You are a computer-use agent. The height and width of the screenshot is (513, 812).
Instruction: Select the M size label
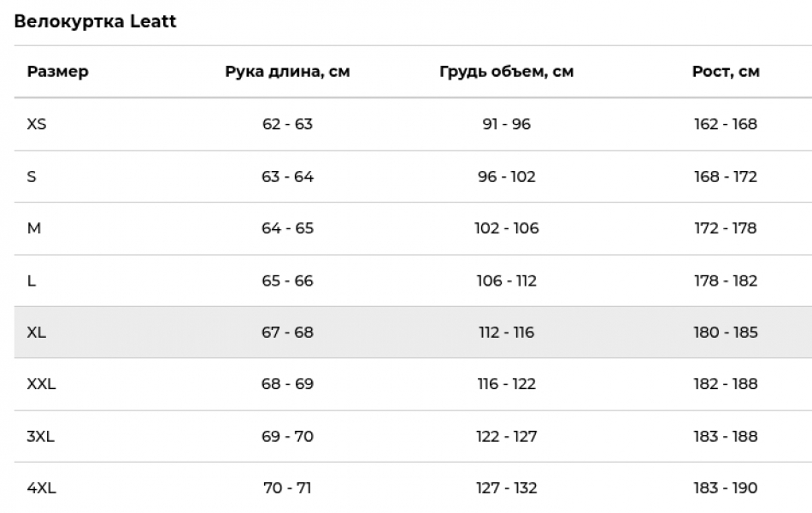(34, 228)
